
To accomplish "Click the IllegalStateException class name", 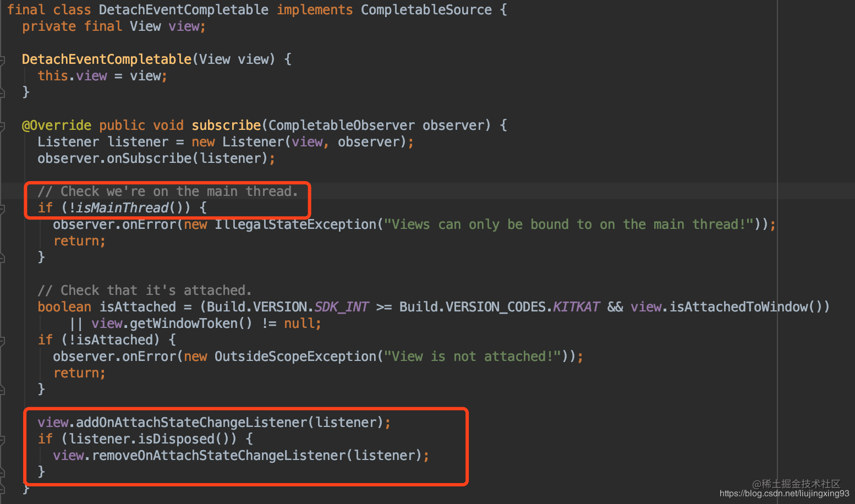I will coord(295,224).
